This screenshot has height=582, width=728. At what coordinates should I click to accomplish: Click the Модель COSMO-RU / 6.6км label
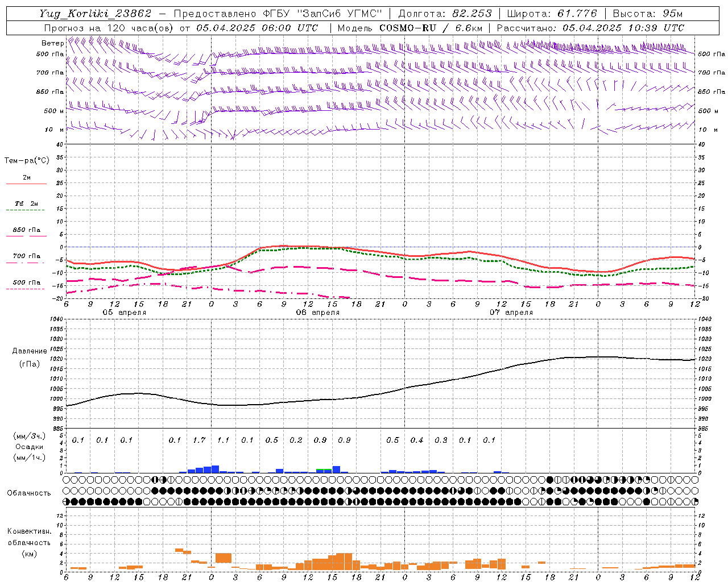click(x=410, y=28)
